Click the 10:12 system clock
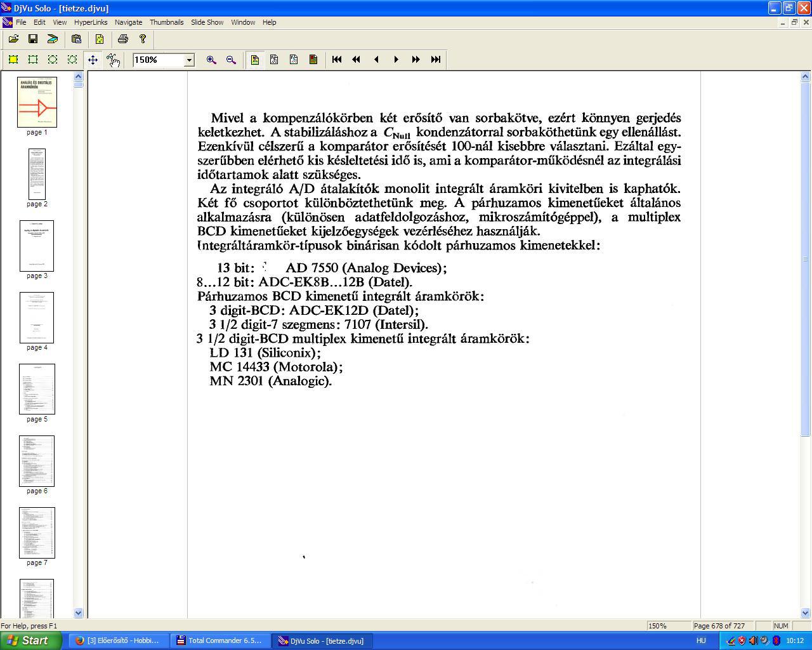 (795, 640)
